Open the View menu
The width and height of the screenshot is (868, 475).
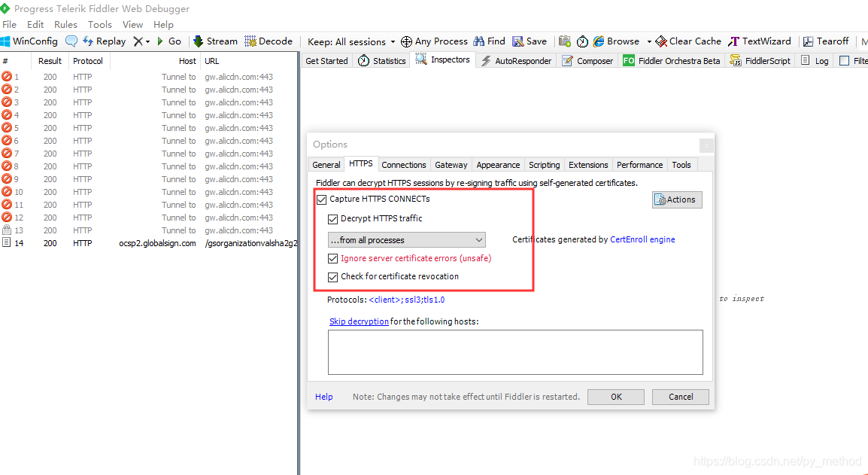click(133, 24)
